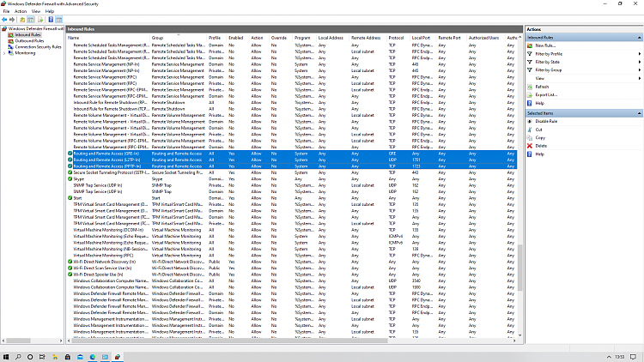Click the Copy icon in Selected Items
The height and width of the screenshot is (362, 644).
point(530,138)
